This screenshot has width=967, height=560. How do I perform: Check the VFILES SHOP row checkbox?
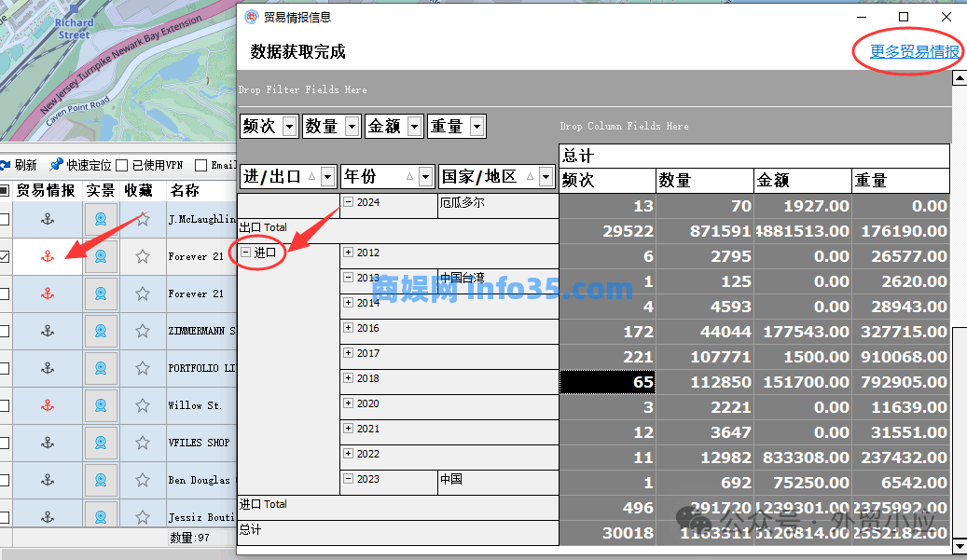click(5, 443)
